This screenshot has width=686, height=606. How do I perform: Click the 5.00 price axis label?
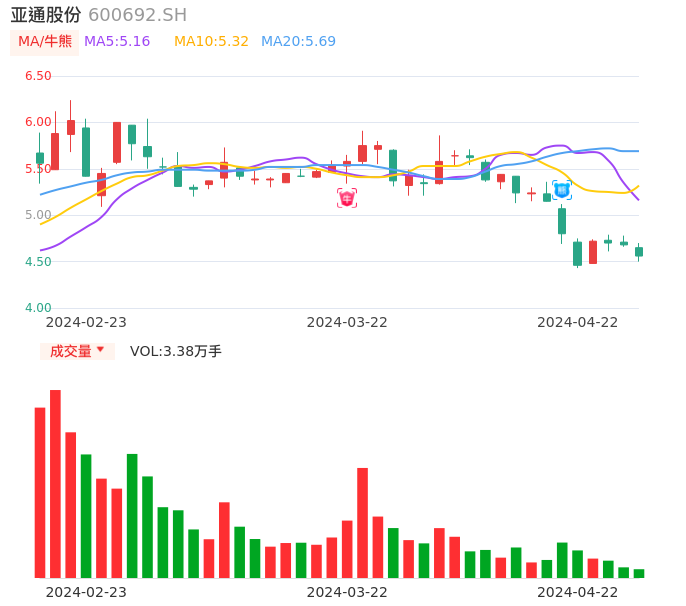[x=38, y=215]
